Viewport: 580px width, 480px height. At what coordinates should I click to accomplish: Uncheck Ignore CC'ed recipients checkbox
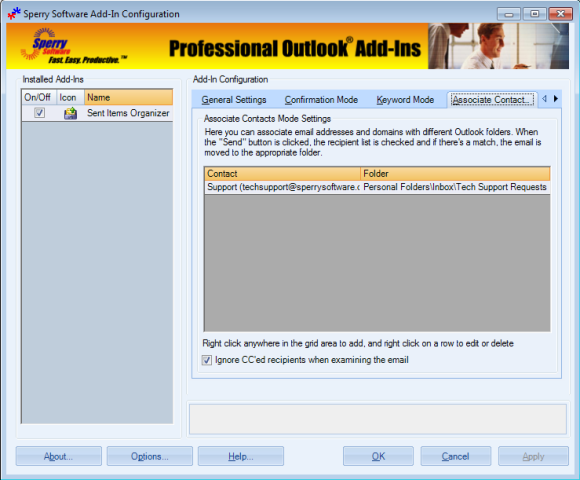pos(207,360)
